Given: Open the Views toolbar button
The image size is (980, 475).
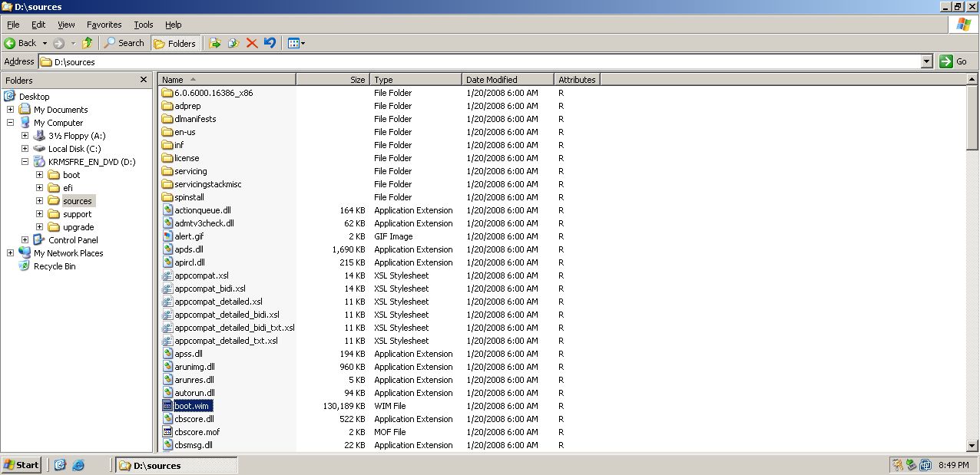Looking at the screenshot, I should coord(296,43).
